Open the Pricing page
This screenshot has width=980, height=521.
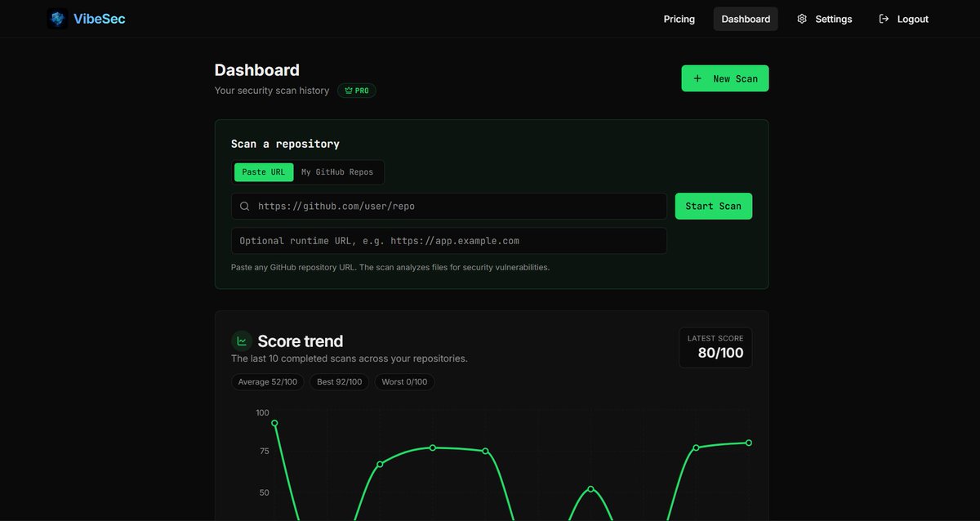[x=679, y=19]
